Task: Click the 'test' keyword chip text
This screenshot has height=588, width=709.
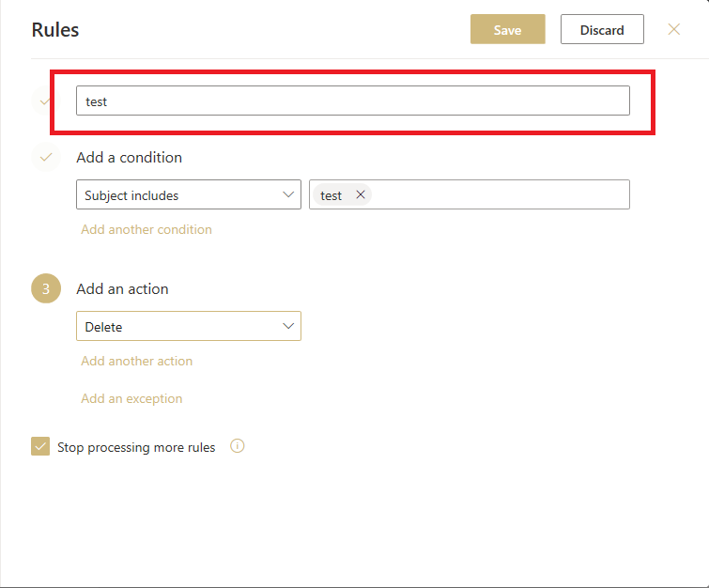Action: [x=331, y=195]
